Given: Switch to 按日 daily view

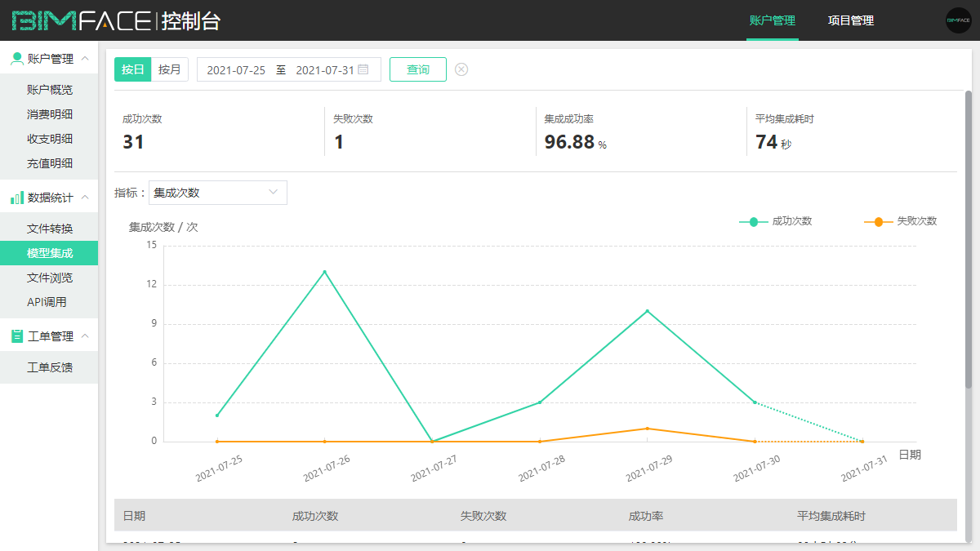Looking at the screenshot, I should (132, 69).
